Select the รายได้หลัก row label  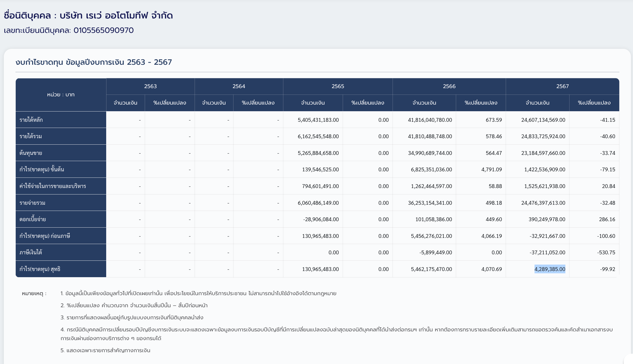coord(31,120)
